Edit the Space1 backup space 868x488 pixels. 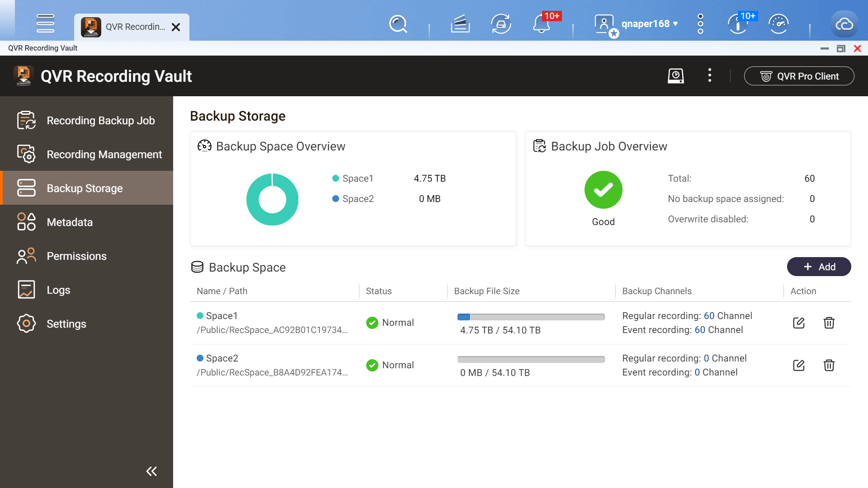(x=799, y=323)
